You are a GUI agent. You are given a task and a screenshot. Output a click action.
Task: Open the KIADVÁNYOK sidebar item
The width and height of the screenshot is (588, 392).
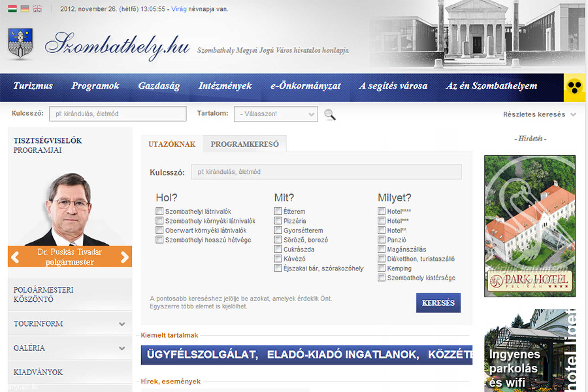pos(70,372)
